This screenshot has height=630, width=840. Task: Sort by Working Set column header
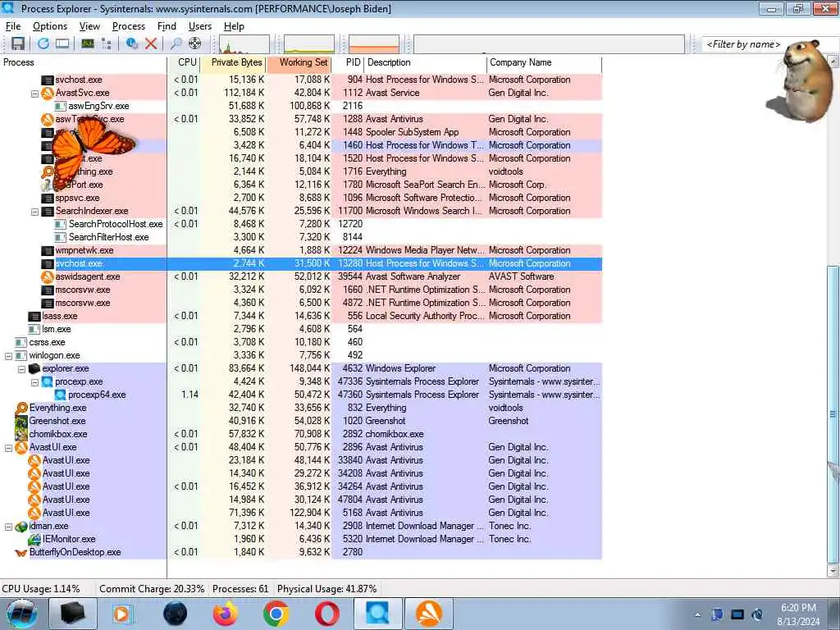pos(299,62)
